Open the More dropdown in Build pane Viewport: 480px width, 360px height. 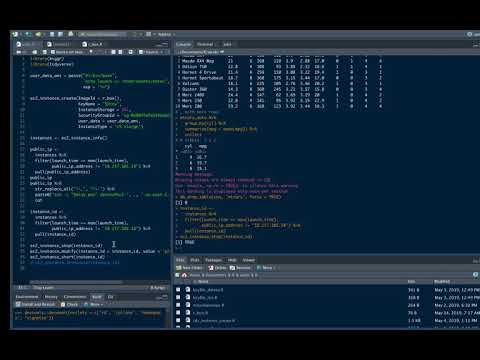point(93,304)
